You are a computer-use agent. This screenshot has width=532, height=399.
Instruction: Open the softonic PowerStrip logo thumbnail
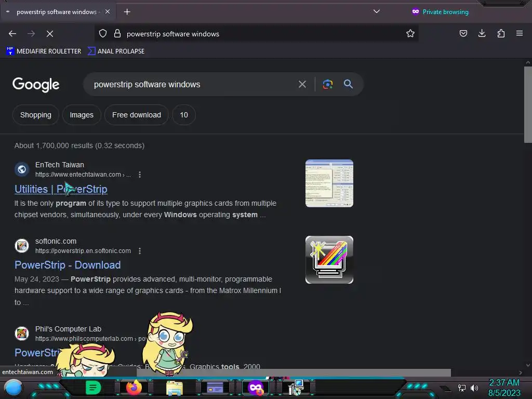pos(329,260)
